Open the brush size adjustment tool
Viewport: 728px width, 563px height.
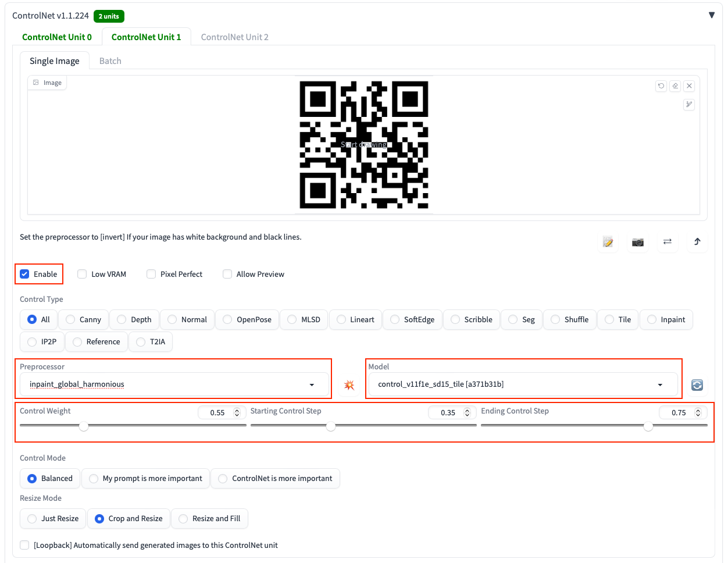click(689, 105)
